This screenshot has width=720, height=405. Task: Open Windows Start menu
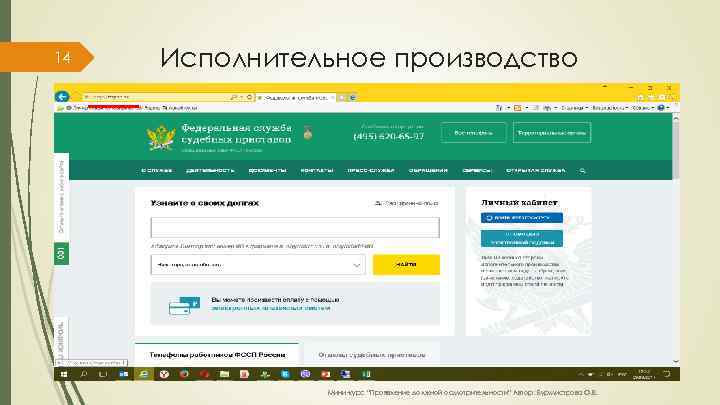point(64,374)
